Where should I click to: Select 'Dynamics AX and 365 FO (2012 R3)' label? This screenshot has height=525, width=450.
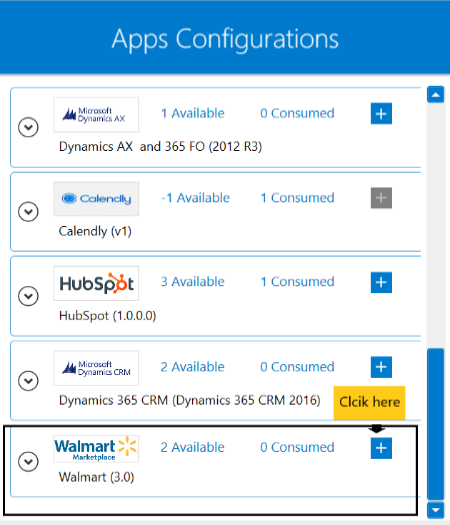coord(160,147)
